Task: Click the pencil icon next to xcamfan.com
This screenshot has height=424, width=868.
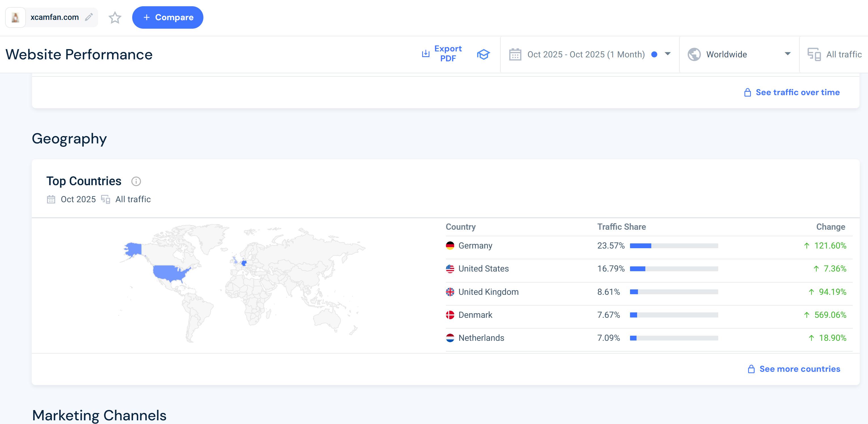Action: (89, 17)
